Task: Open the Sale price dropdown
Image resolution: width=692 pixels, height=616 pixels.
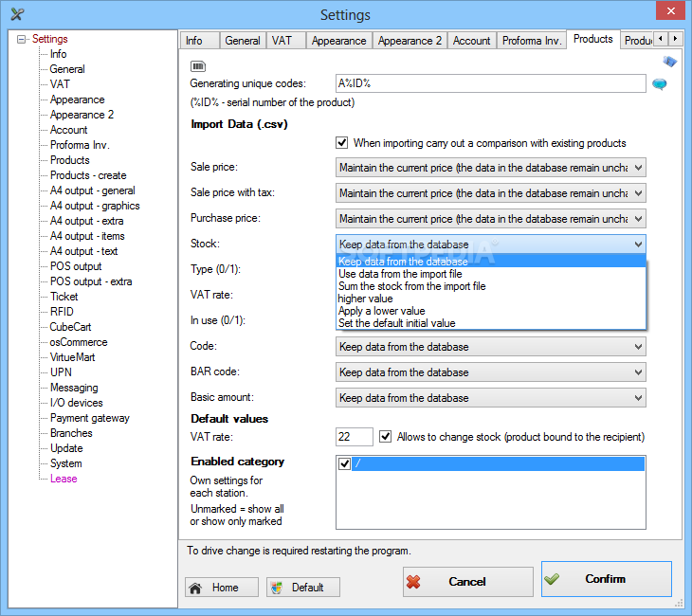Action: [x=491, y=168]
